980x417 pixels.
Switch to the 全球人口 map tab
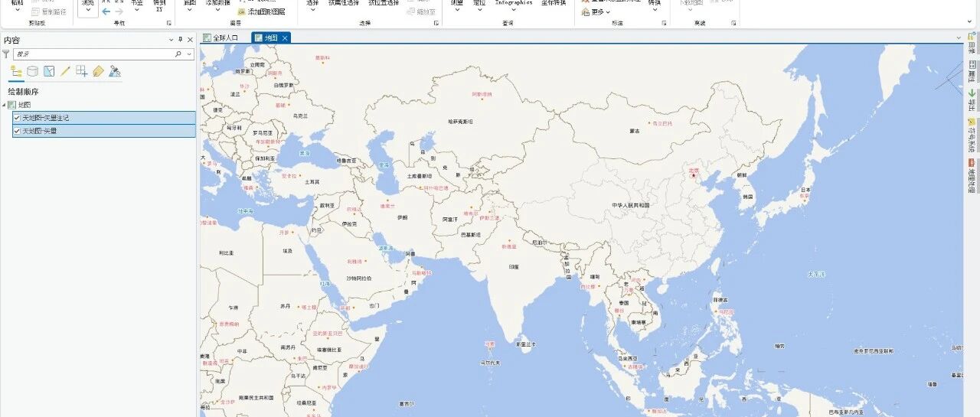220,37
